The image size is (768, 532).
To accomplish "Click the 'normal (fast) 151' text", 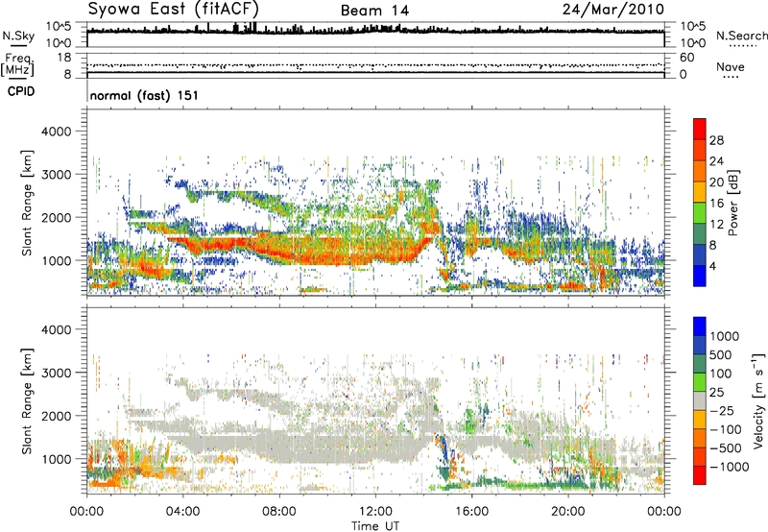I will 144,95.
